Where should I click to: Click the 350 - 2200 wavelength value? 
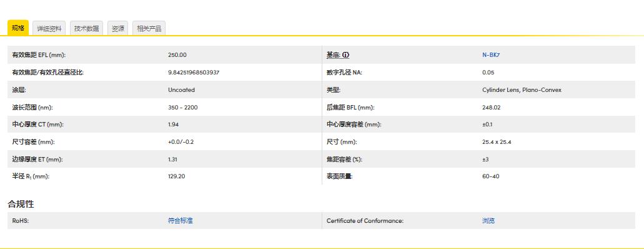[x=183, y=108]
